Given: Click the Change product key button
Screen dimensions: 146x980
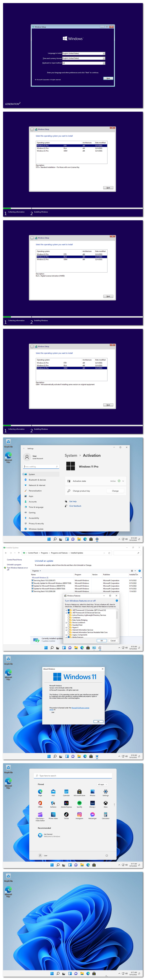Looking at the screenshot, I should tap(115, 491).
